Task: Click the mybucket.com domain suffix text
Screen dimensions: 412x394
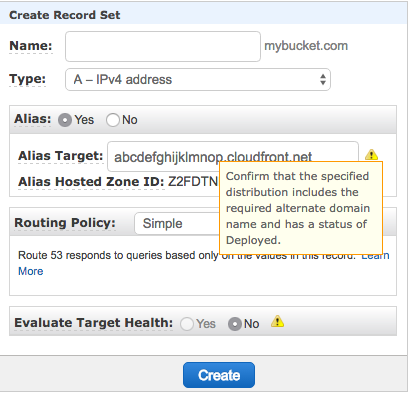Action: [306, 46]
